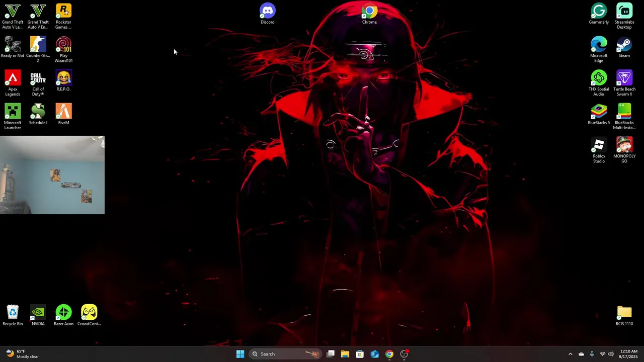Image resolution: width=644 pixels, height=362 pixels.
Task: Click the Steam desktop icon
Action: [624, 48]
